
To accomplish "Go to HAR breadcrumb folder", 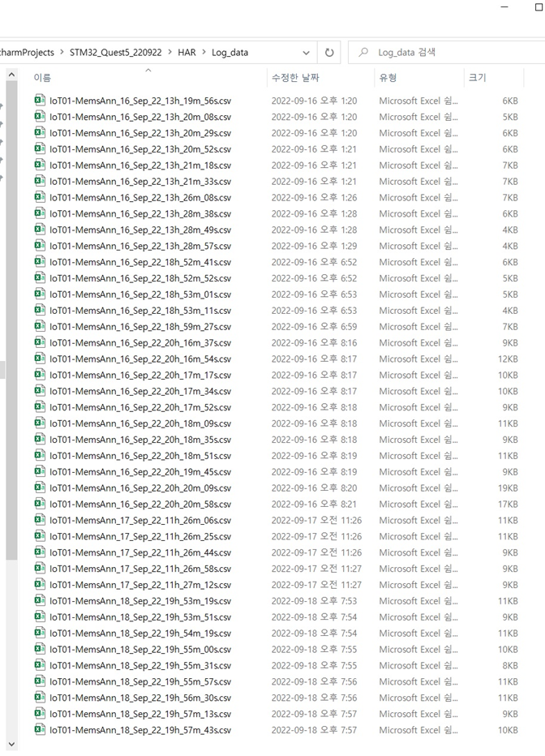I will (187, 53).
